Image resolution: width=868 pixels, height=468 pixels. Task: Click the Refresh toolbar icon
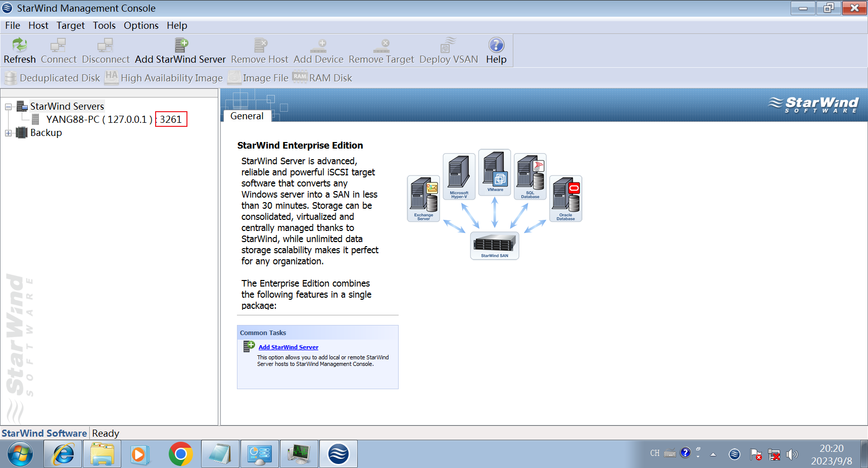(x=19, y=45)
